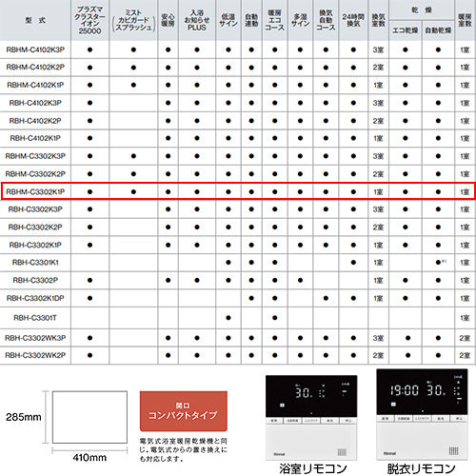Select model name RBH-C3302P

tap(35, 280)
